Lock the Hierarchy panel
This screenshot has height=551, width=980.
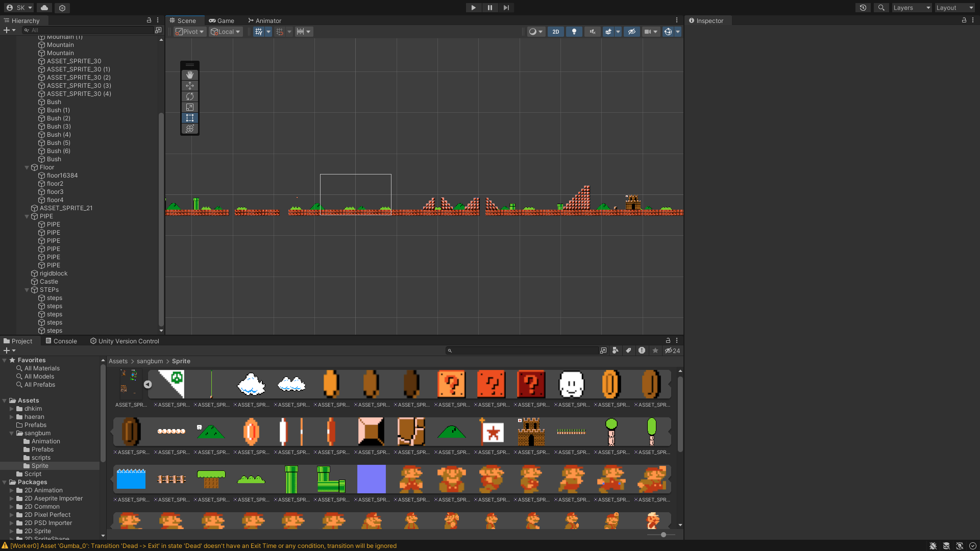click(149, 20)
